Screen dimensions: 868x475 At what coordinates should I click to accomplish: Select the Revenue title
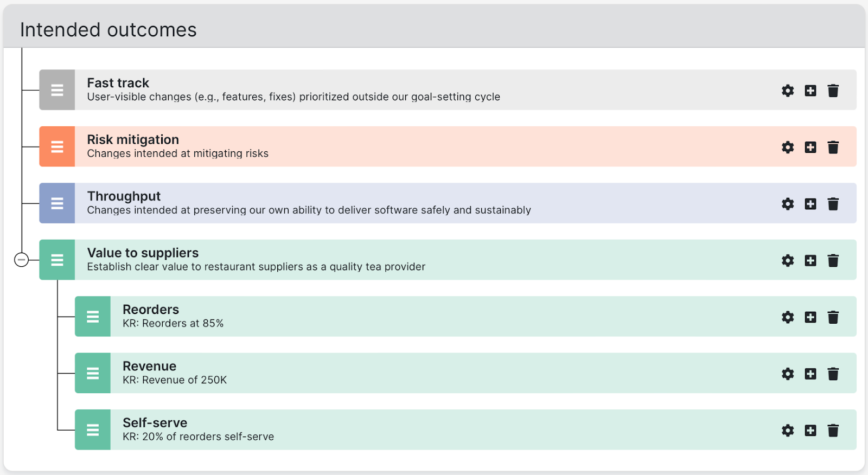[149, 366]
